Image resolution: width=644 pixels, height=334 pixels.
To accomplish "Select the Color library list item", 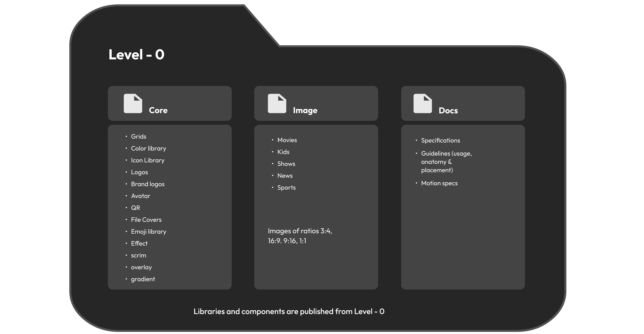I will (149, 149).
